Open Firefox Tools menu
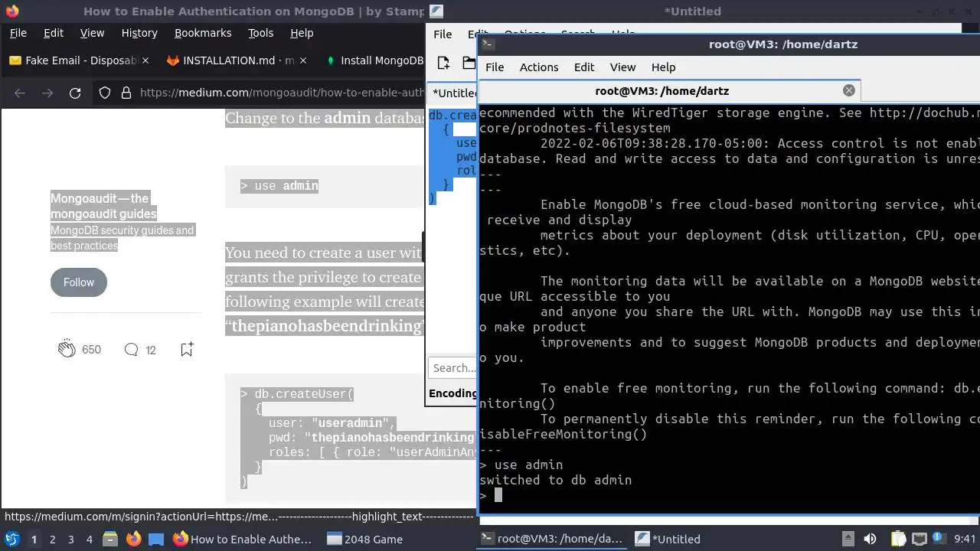This screenshot has height=551, width=980. click(260, 33)
